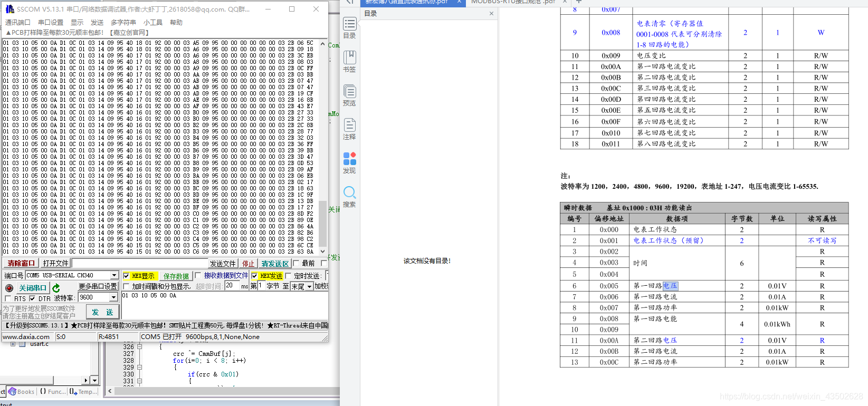This screenshot has width=868, height=406.
Task: Enable 加时间戳和分包显示 checkbox
Action: click(126, 286)
